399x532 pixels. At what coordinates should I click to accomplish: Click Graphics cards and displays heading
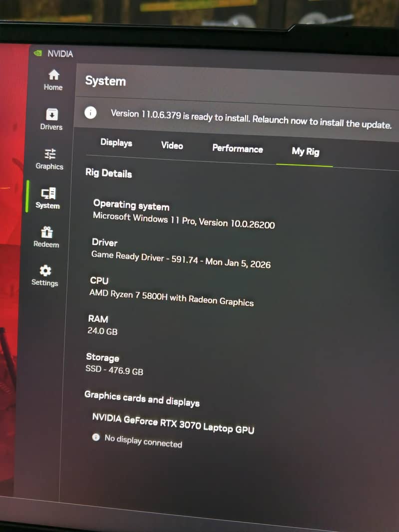tap(142, 399)
